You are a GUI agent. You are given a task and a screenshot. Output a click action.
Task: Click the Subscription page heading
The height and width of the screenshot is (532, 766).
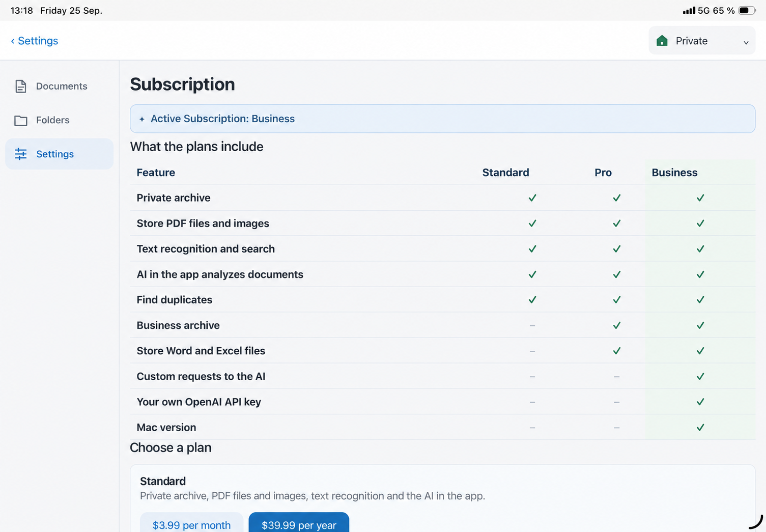(182, 85)
